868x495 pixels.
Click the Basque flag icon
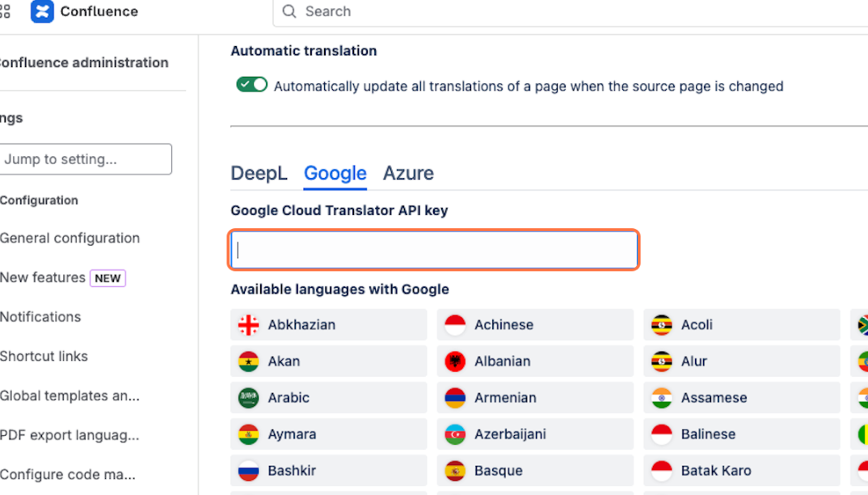[x=455, y=471]
